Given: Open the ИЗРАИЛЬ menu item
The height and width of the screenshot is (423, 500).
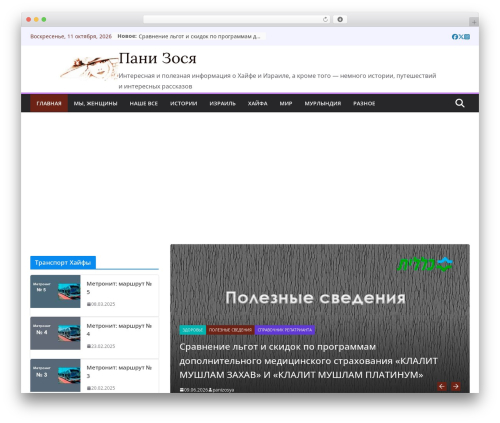Looking at the screenshot, I should 223,103.
